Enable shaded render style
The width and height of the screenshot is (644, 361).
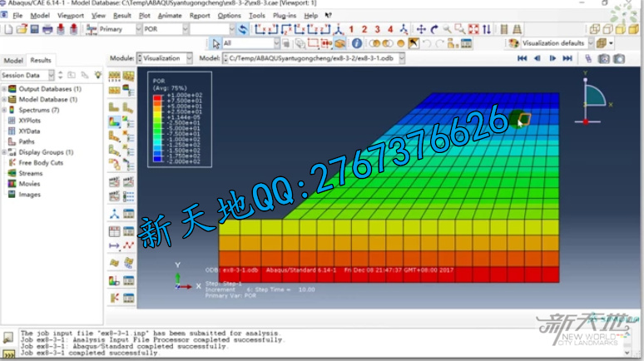pyautogui.click(x=634, y=29)
